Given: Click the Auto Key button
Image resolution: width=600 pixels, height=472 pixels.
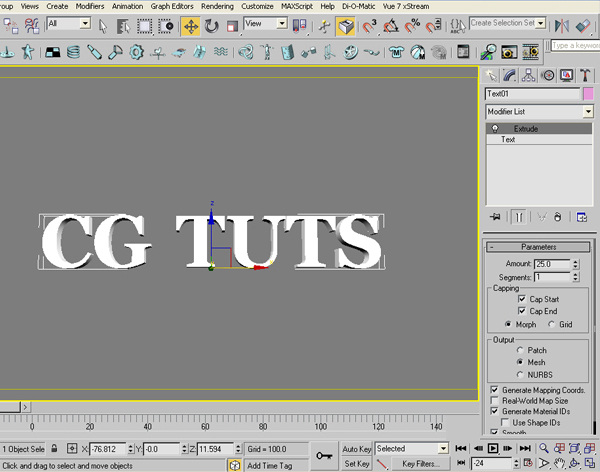Looking at the screenshot, I should [x=356, y=449].
